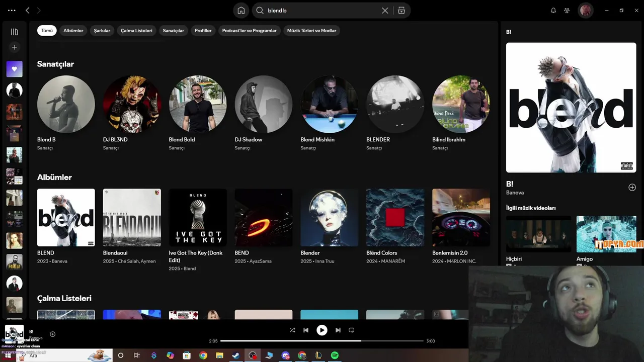Image resolution: width=644 pixels, height=362 pixels.
Task: Click the Ché Salah artist link
Action: (x=128, y=261)
